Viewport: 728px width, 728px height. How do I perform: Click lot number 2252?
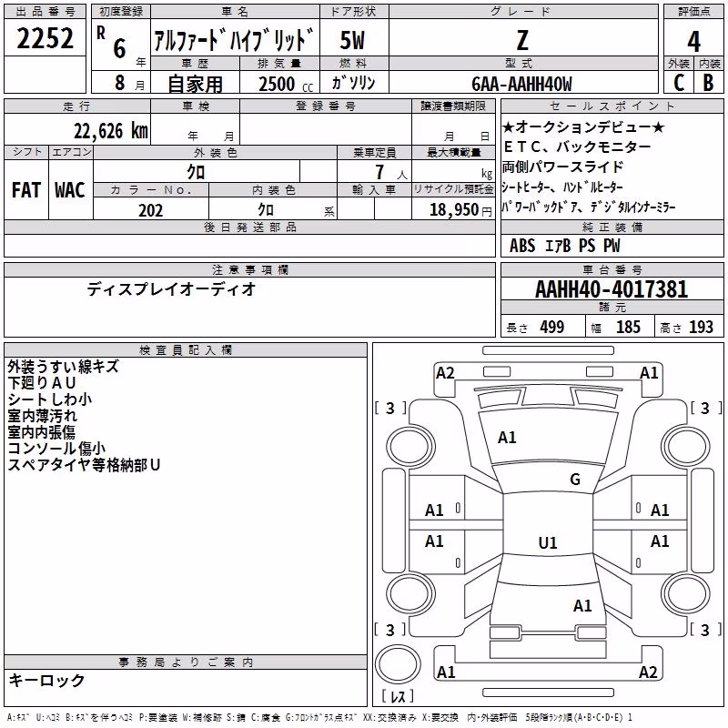45,38
